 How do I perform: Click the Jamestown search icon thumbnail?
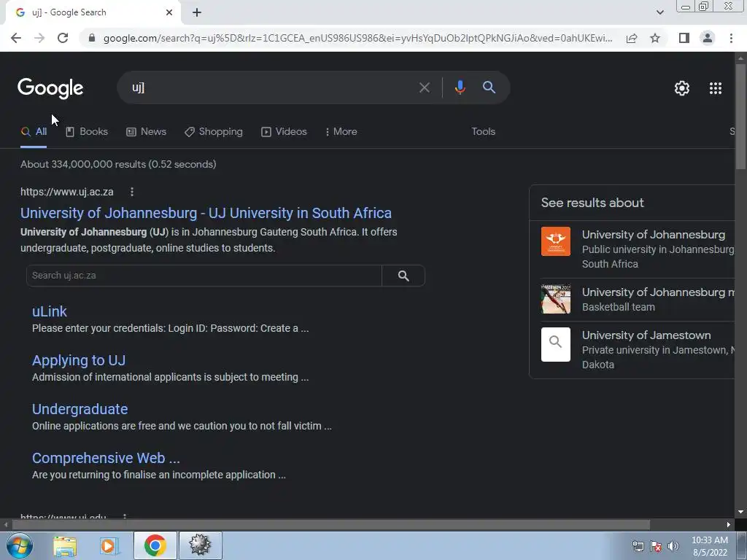[x=555, y=344]
